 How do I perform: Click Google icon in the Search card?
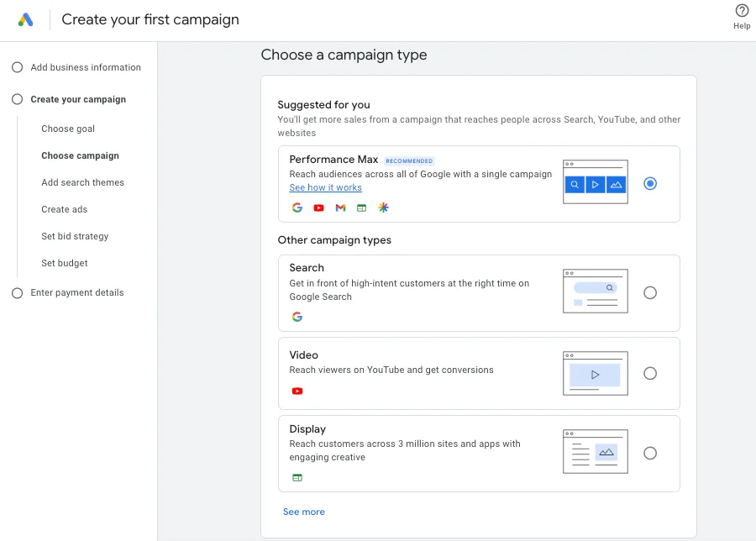[297, 317]
